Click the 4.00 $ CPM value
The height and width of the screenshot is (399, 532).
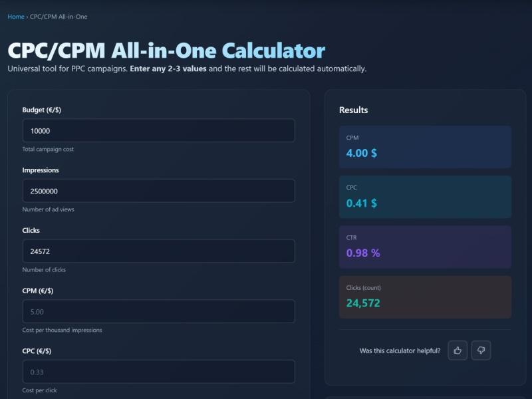tap(362, 153)
